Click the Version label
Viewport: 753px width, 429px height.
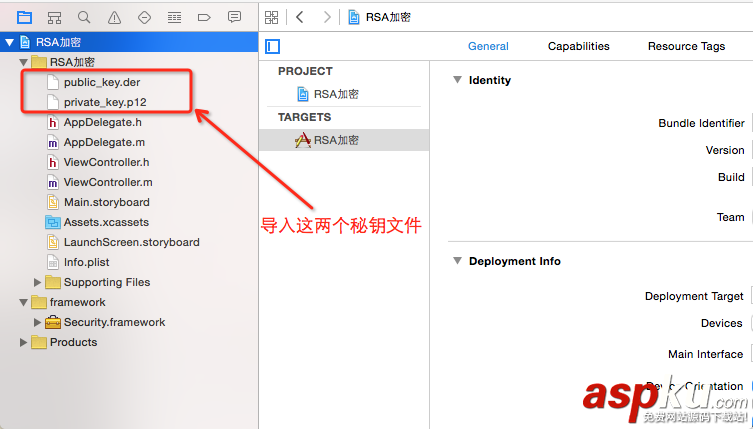click(725, 150)
